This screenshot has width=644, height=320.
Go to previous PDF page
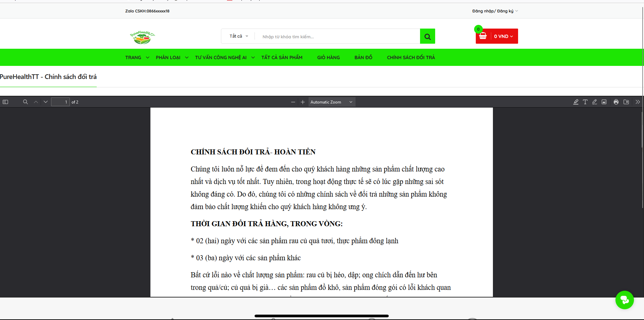coord(36,102)
